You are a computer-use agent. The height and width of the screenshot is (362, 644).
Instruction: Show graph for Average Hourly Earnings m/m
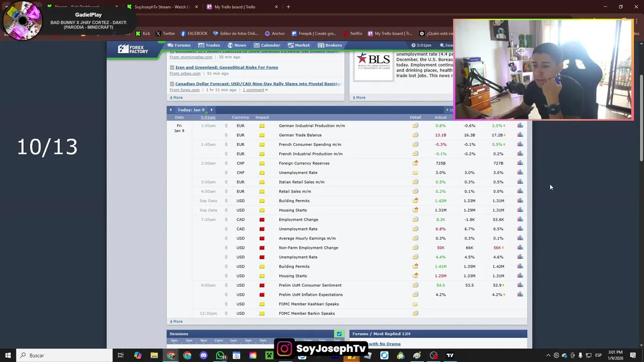point(520,238)
